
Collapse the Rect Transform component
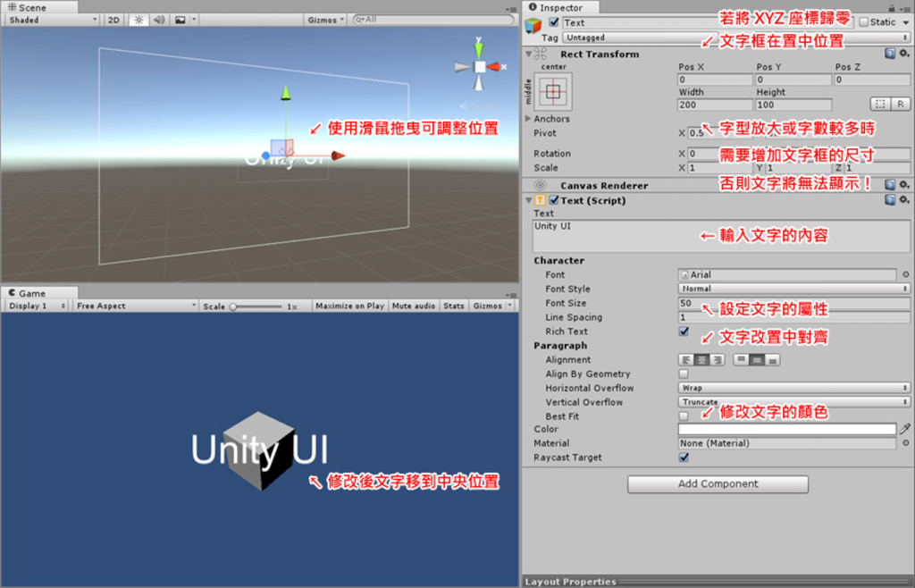[x=528, y=54]
